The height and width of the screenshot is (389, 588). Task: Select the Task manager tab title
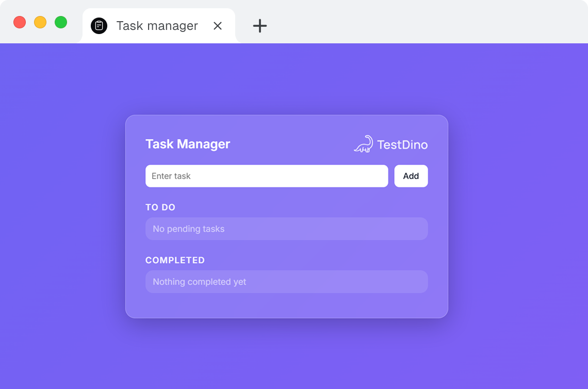tap(157, 26)
